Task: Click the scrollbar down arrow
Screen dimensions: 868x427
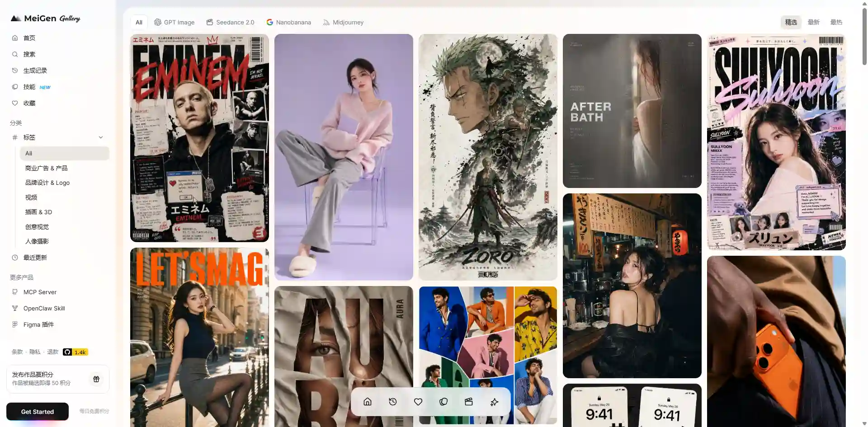Action: point(864,423)
